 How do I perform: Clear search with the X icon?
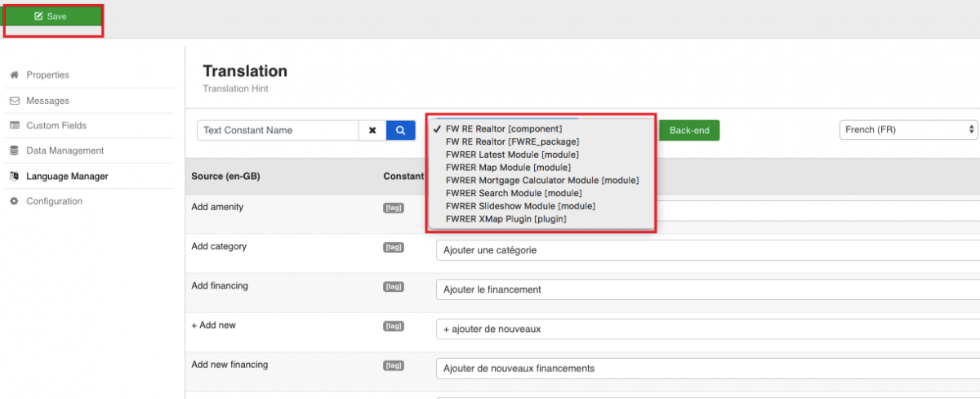372,130
